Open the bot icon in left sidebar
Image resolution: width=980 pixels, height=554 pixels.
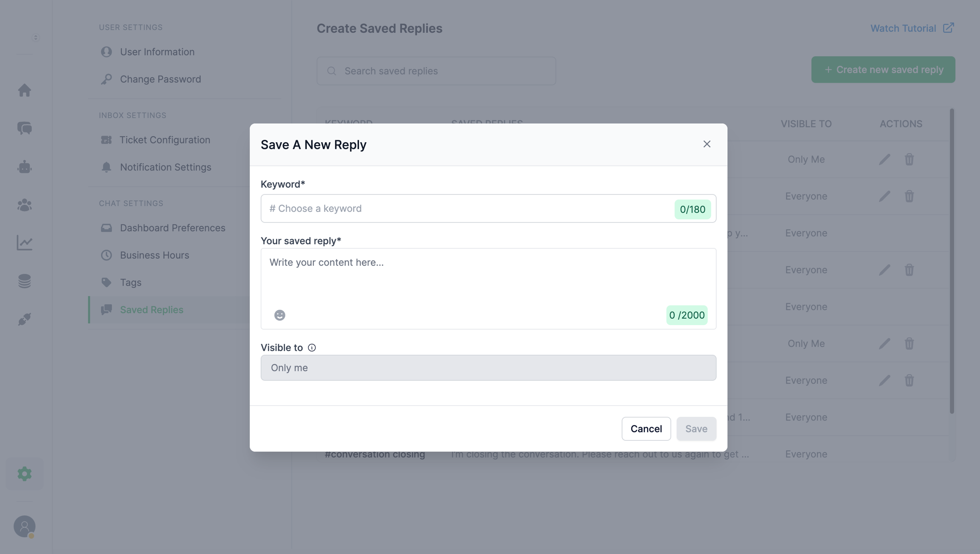(25, 167)
